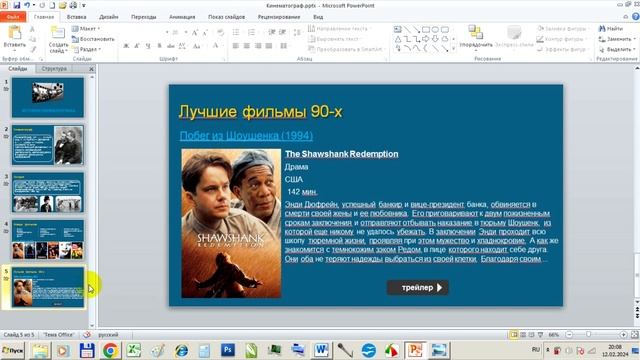Click the Arrange (Упорядочить) icon
The image size is (640, 360).
pyautogui.click(x=476, y=33)
